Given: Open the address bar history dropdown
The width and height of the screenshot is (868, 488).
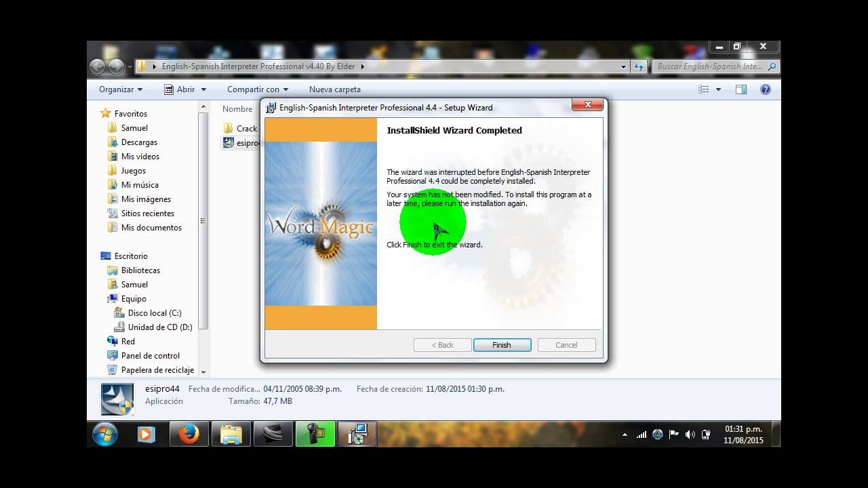Looking at the screenshot, I should coord(623,66).
